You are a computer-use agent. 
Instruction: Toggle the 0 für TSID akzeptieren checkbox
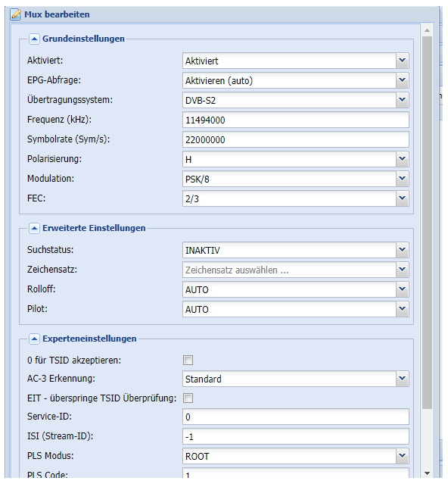click(x=188, y=361)
